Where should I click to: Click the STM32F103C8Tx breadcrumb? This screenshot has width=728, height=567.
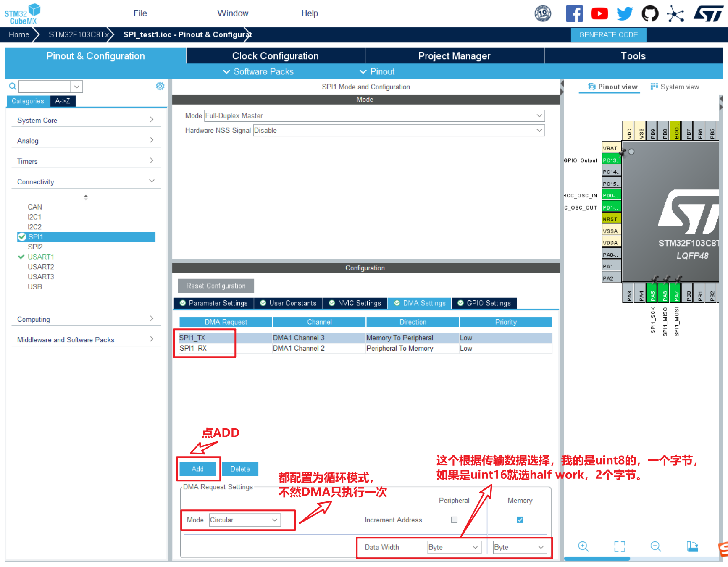pos(79,34)
